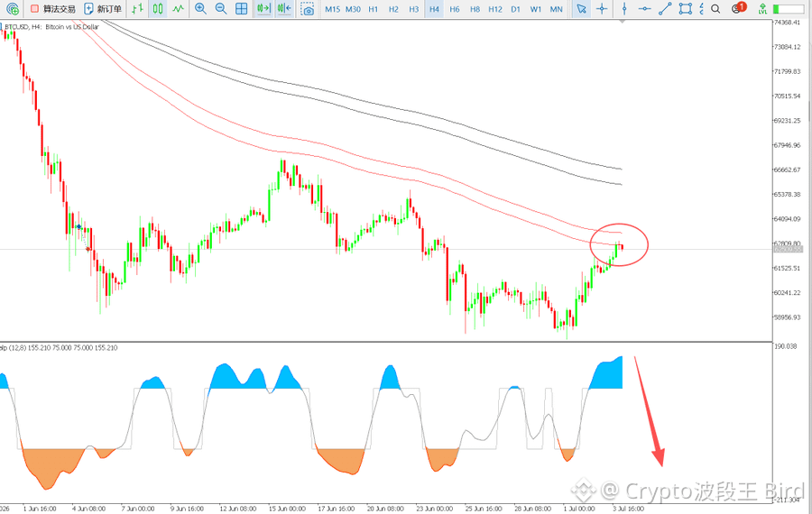The width and height of the screenshot is (812, 514).
Task: Toggle chart shift from right border
Action: 284,9
